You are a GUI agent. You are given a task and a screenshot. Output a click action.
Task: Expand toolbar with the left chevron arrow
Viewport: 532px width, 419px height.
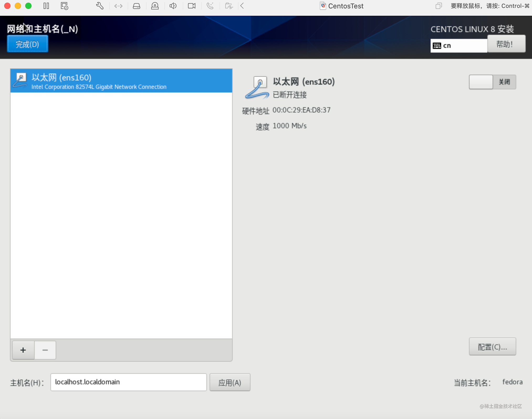(242, 6)
